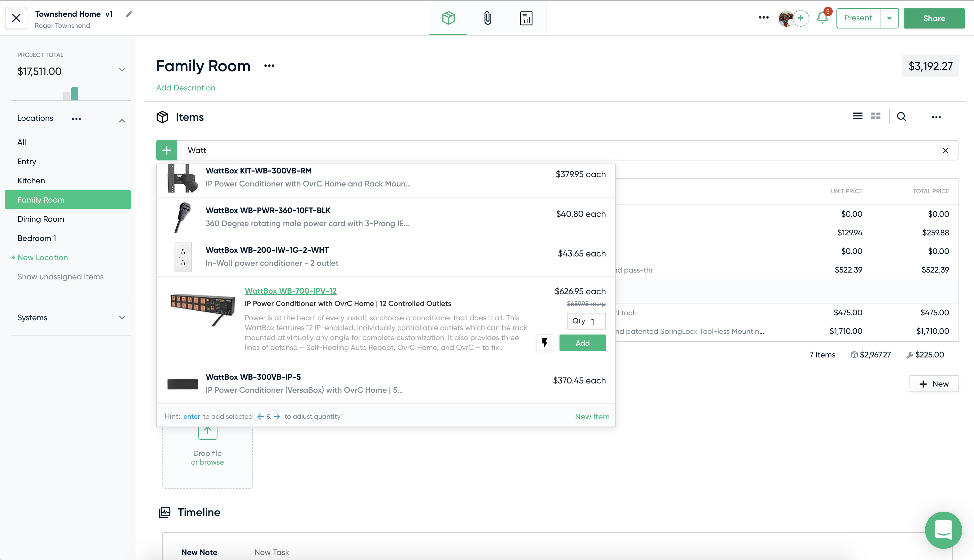Screen dimensions: 974x560
Task: Open the Present dropdown arrow
Action: [x=889, y=18]
